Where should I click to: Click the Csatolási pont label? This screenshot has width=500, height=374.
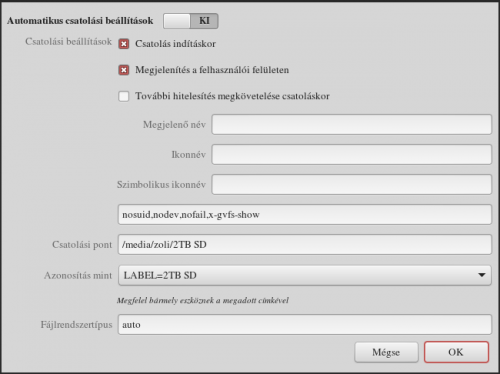(x=82, y=245)
